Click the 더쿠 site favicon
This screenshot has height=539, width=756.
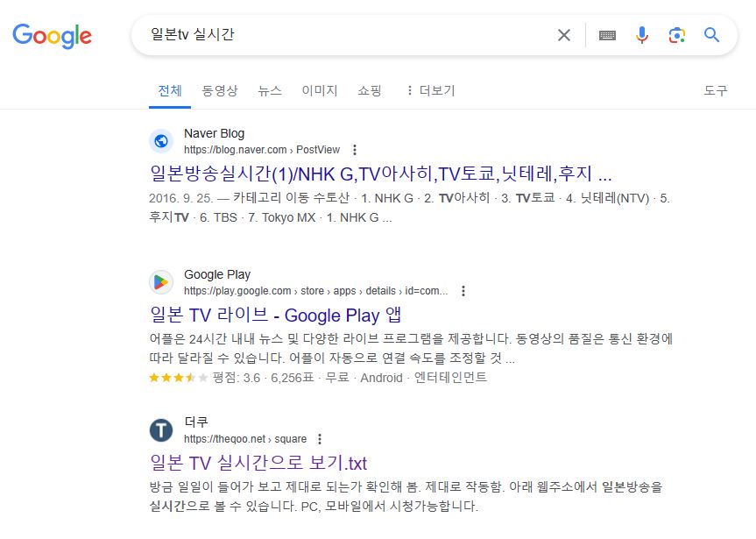[160, 429]
